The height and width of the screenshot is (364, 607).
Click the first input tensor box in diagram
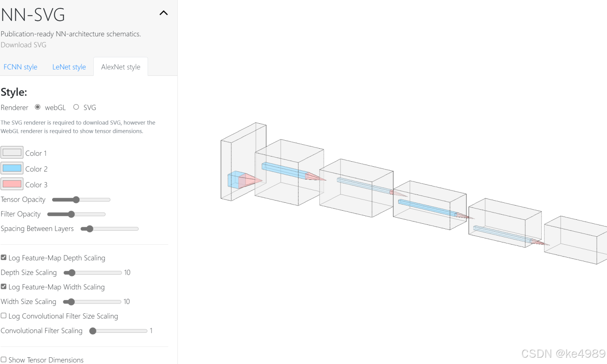point(243,161)
